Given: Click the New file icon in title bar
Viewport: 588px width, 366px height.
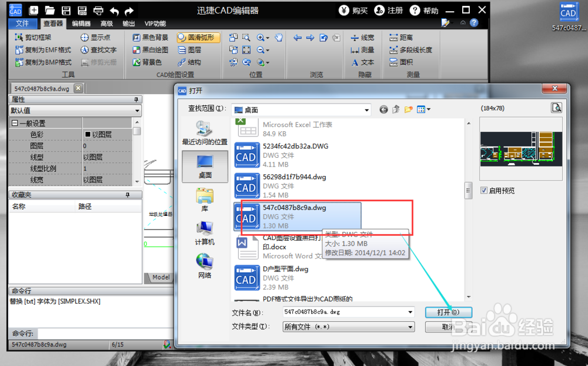Looking at the screenshot, I should click(x=34, y=11).
